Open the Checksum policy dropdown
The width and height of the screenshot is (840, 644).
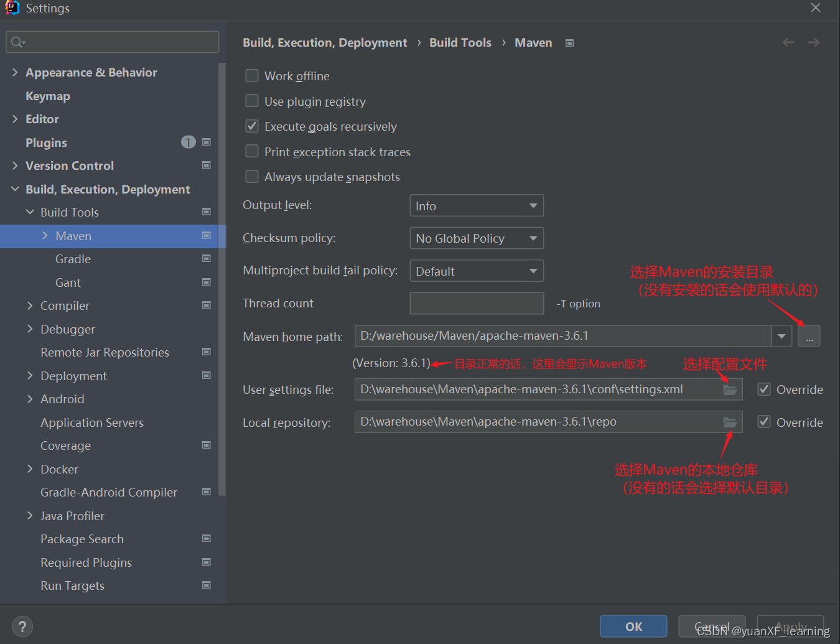(477, 238)
